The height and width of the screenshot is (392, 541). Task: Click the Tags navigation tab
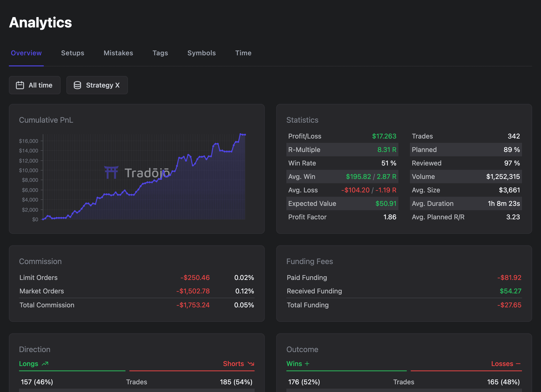160,53
